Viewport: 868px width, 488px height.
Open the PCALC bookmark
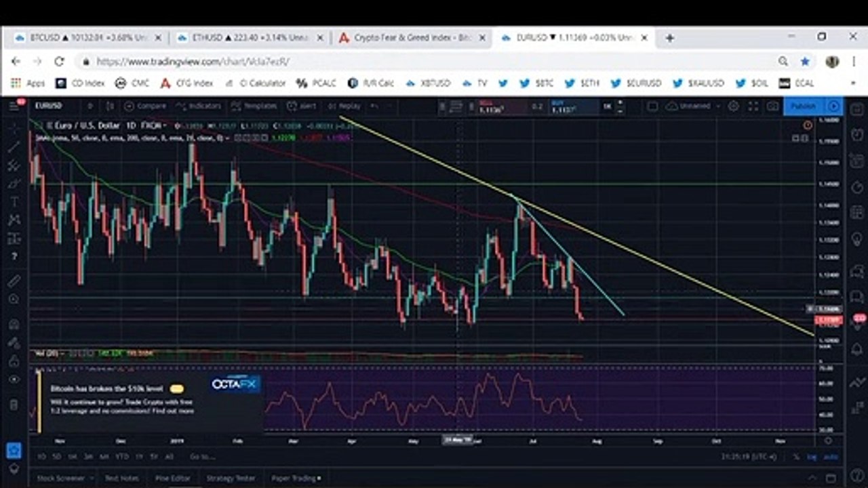(317, 83)
